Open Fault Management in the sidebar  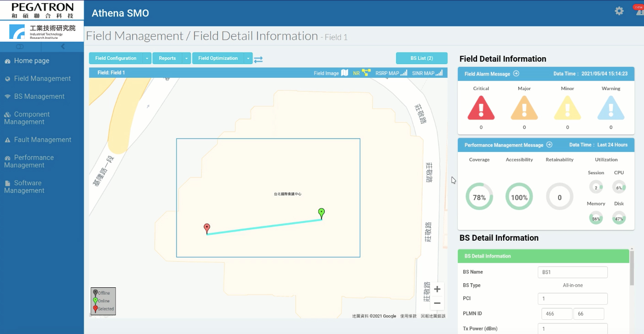point(42,140)
